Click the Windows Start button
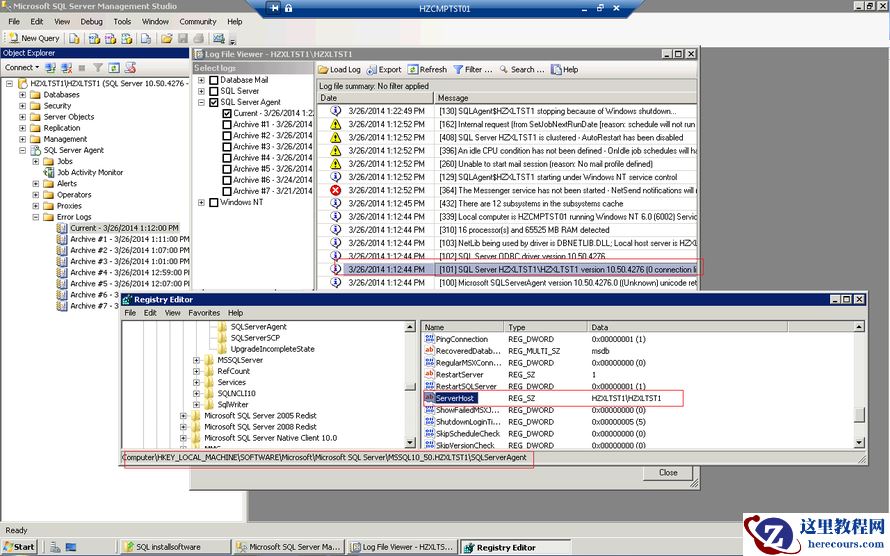Viewport: 890px width, 556px height. point(19,547)
